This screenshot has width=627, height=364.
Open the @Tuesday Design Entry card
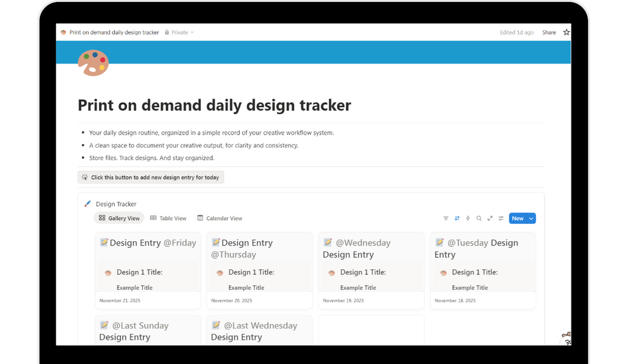(483, 271)
